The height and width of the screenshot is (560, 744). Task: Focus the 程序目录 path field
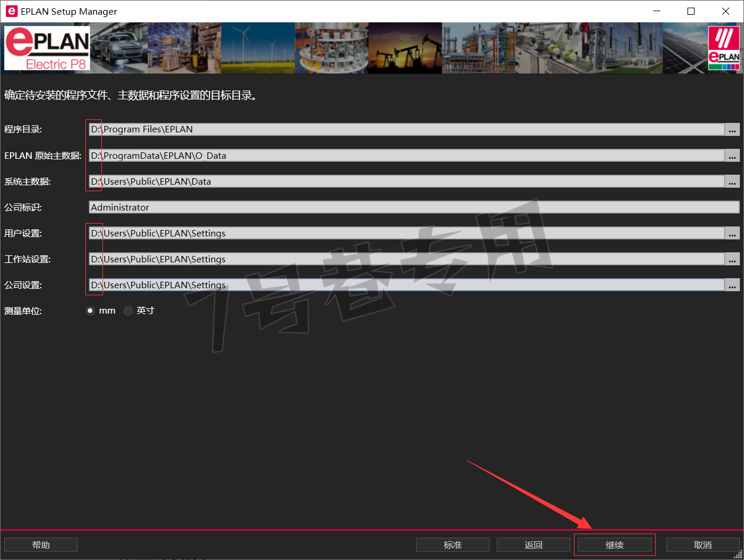pyautogui.click(x=406, y=129)
